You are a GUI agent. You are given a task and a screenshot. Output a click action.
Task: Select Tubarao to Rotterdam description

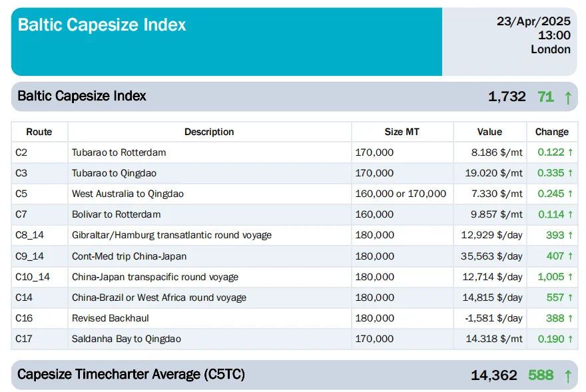tap(119, 152)
